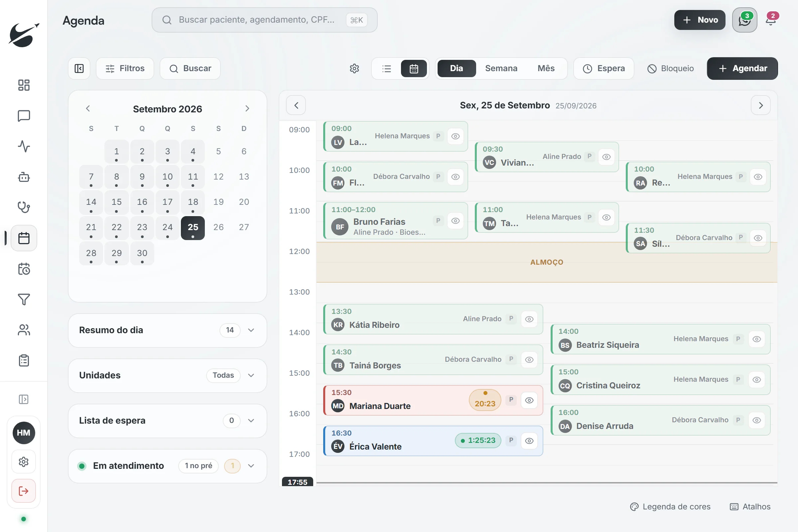798x532 pixels.
Task: Open the dashboard grid icon in sidebar
Action: click(24, 85)
